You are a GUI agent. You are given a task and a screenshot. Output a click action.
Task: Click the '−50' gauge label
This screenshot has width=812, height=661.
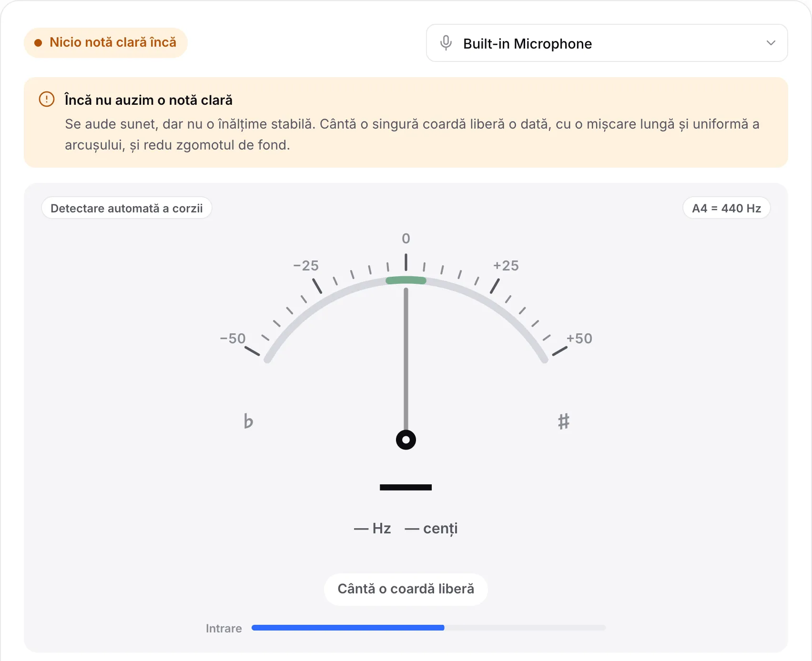click(233, 338)
